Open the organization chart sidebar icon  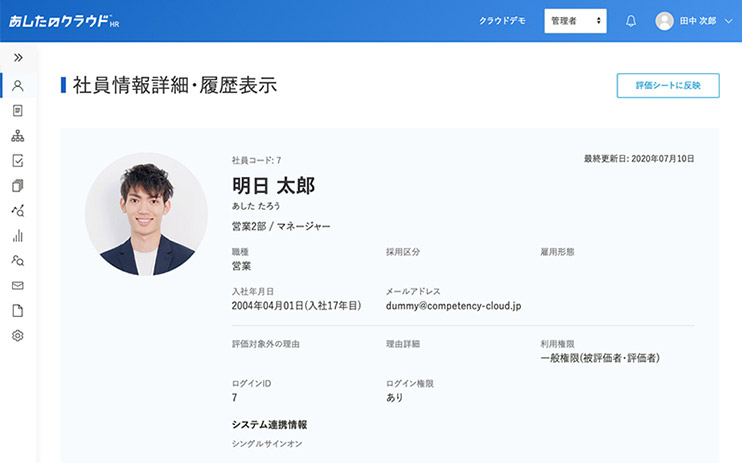tap(18, 136)
